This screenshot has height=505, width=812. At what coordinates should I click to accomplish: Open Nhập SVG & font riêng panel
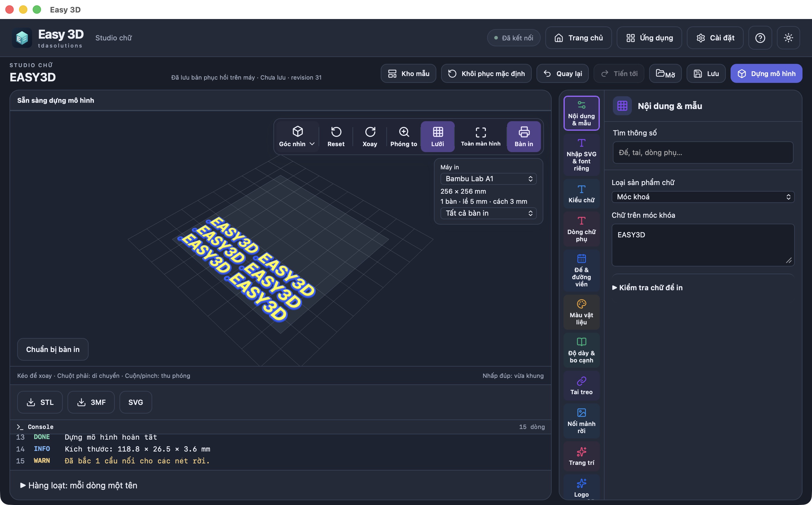(581, 155)
